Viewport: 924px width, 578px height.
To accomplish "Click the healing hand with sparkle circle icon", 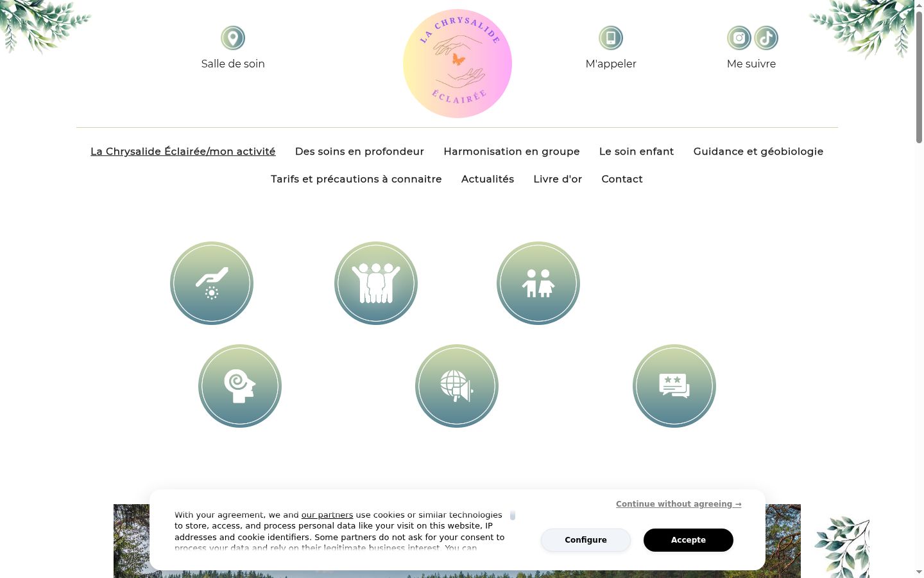I will coord(212,283).
